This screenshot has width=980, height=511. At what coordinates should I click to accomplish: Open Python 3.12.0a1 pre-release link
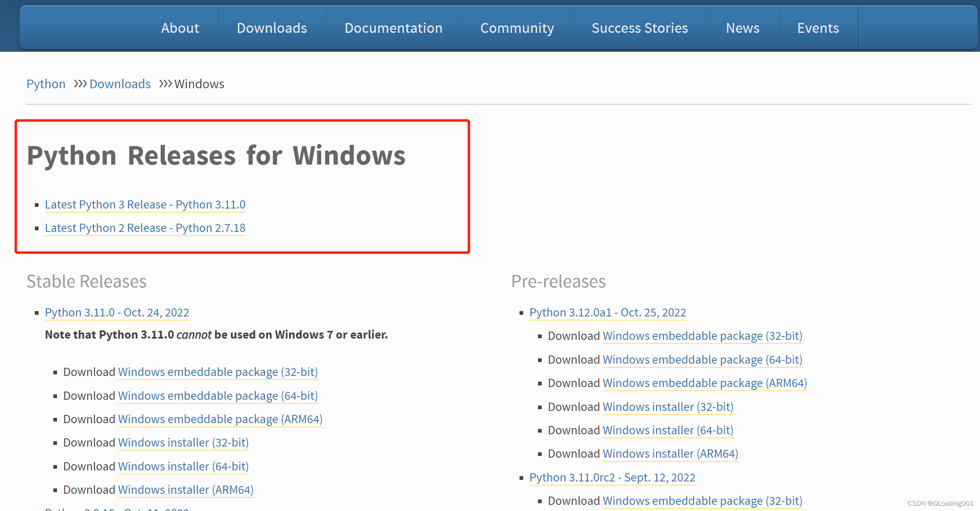607,312
